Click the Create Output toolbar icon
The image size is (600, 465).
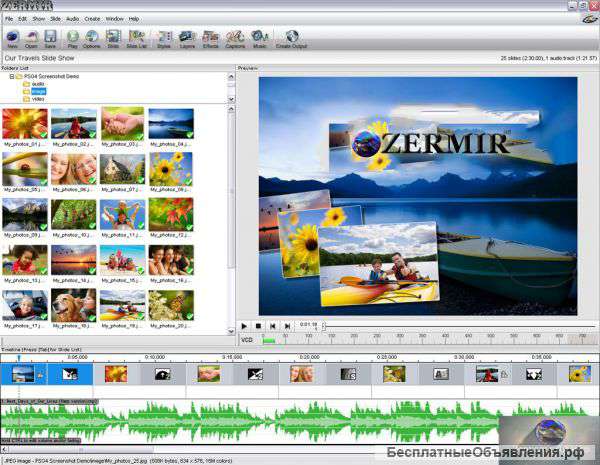292,39
